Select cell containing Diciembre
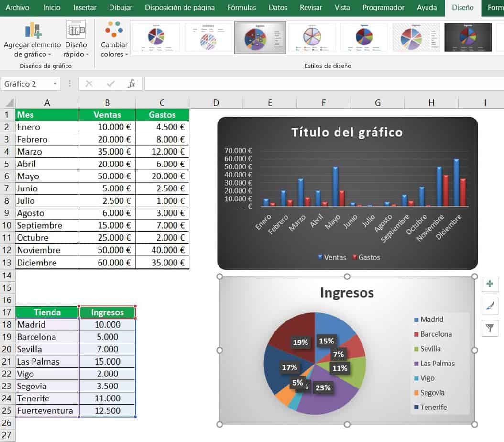The width and height of the screenshot is (504, 442). [47, 263]
